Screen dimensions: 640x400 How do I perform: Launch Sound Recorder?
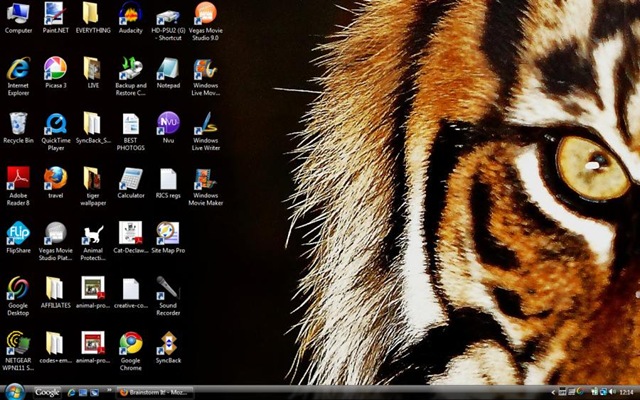(x=168, y=296)
